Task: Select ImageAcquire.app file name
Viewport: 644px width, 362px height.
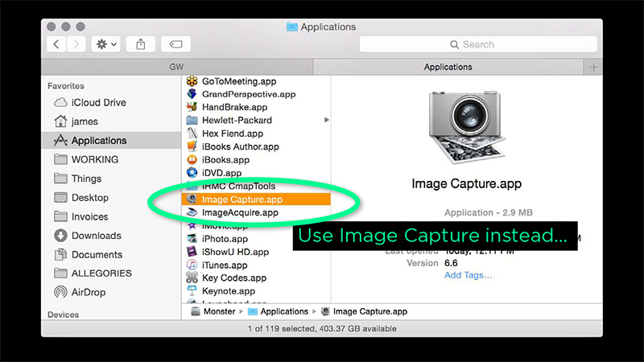Action: [240, 212]
